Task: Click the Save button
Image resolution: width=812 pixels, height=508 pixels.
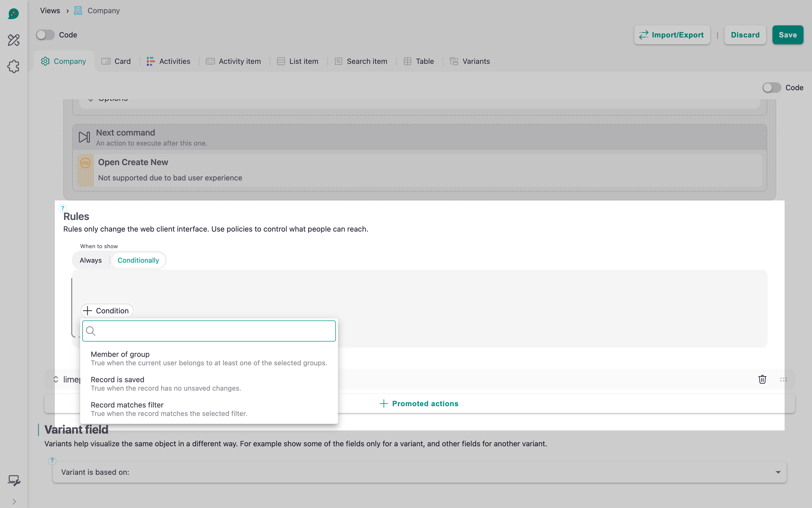Action: (x=788, y=35)
